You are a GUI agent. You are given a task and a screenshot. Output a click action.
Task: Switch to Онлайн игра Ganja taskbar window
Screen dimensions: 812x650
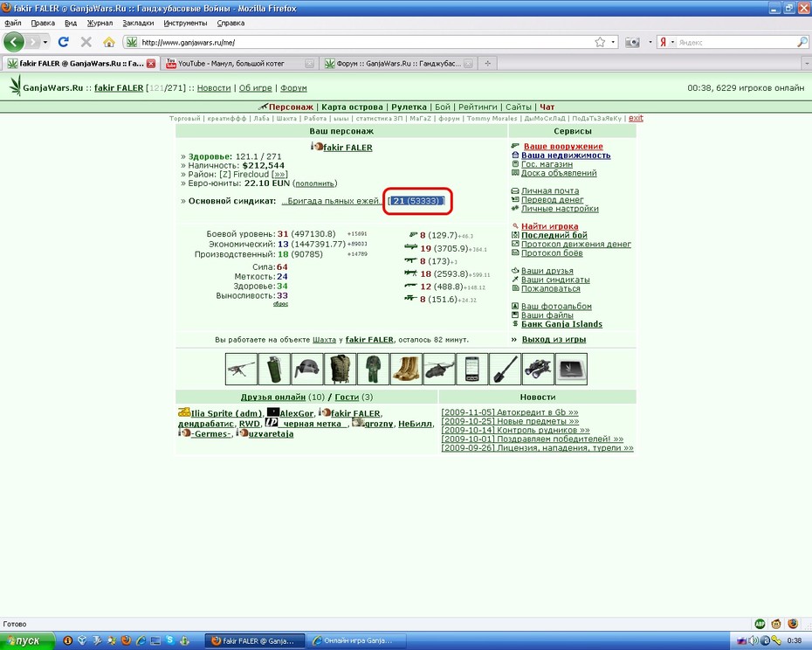pos(355,640)
